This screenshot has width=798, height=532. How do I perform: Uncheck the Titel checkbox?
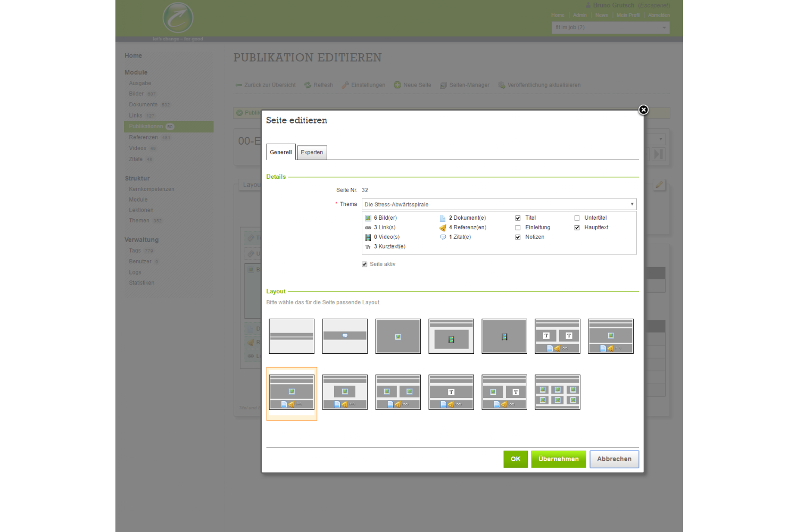tap(518, 218)
